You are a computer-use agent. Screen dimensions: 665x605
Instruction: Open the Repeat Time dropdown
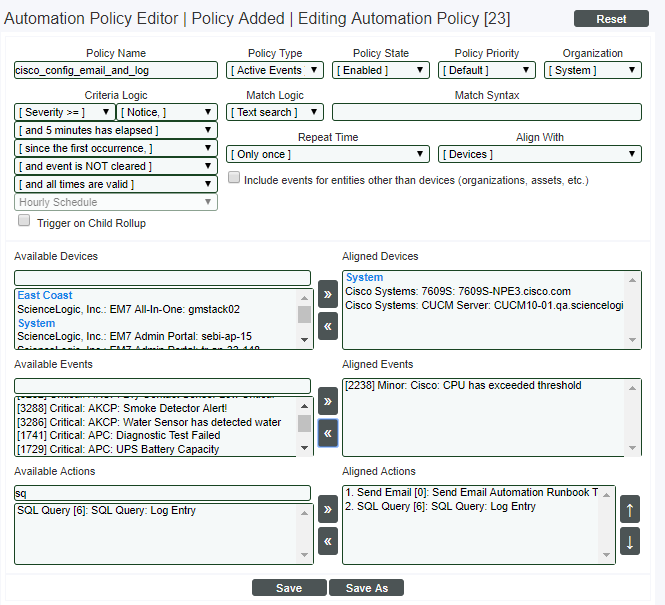click(x=328, y=154)
